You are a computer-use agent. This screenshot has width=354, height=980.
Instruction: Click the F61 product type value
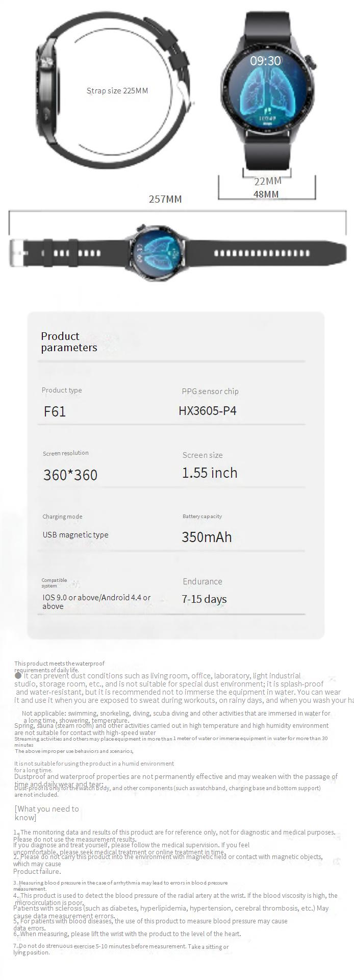coord(55,412)
